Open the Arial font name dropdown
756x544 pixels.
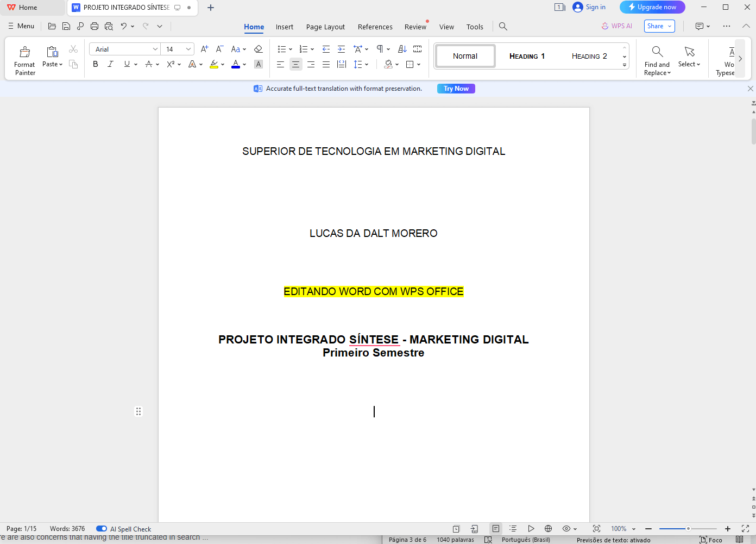coord(155,49)
